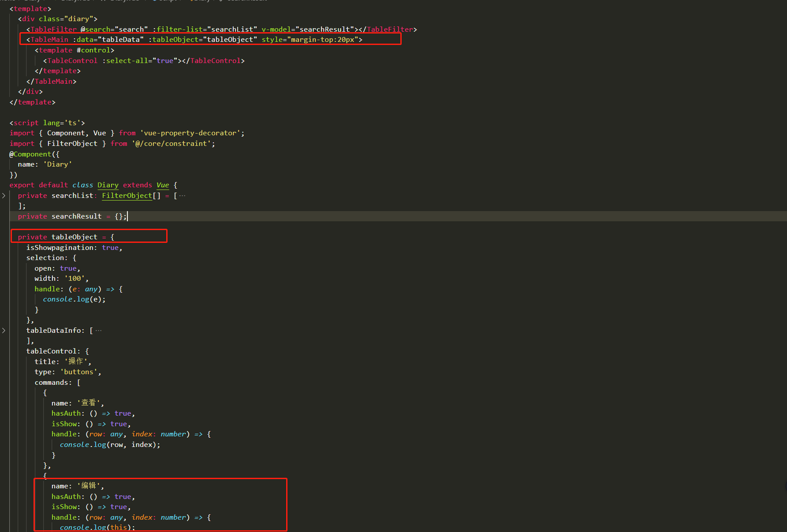Click the type value 'buttons'
The width and height of the screenshot is (787, 532).
click(79, 372)
